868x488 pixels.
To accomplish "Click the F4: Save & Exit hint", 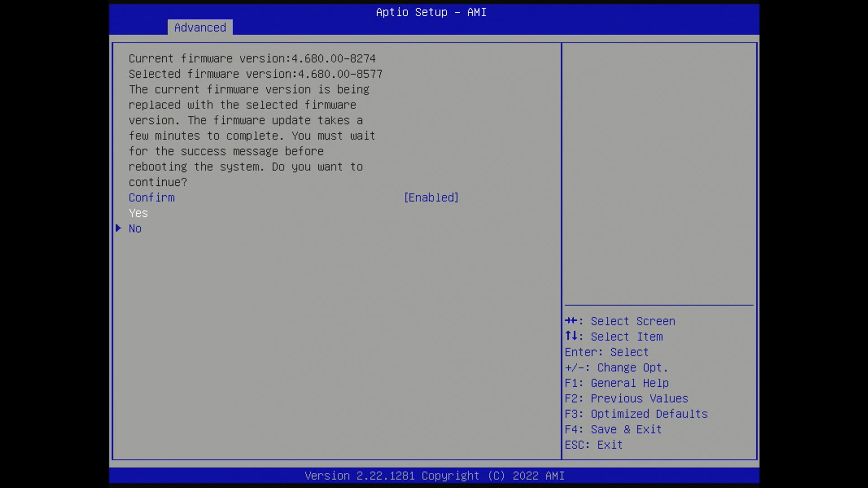I will pyautogui.click(x=613, y=429).
